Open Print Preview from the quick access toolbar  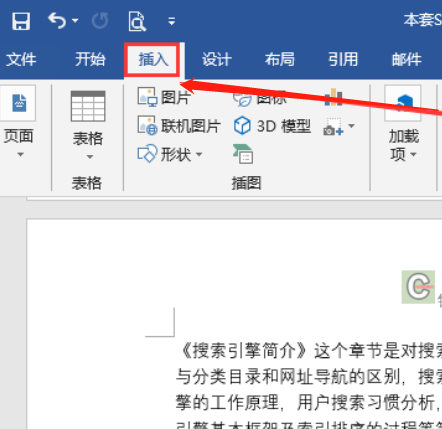(137, 21)
